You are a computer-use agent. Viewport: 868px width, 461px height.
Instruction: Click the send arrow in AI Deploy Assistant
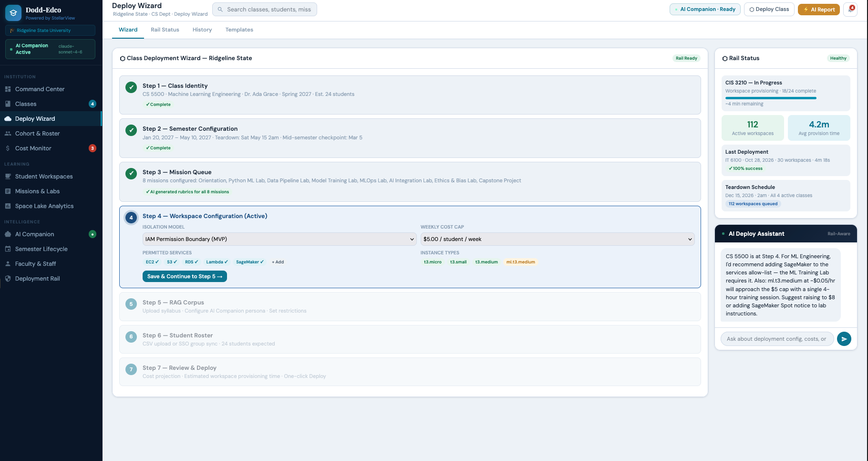coord(844,339)
